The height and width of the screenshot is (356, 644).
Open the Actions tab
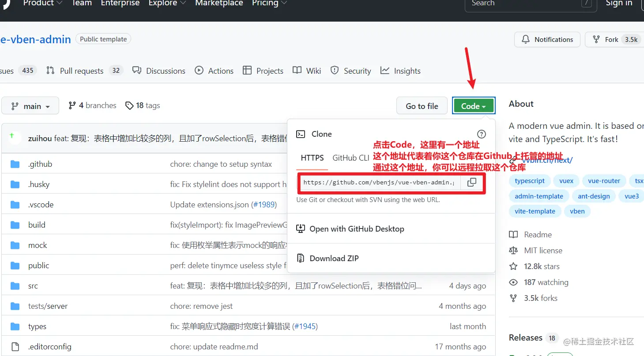point(214,71)
